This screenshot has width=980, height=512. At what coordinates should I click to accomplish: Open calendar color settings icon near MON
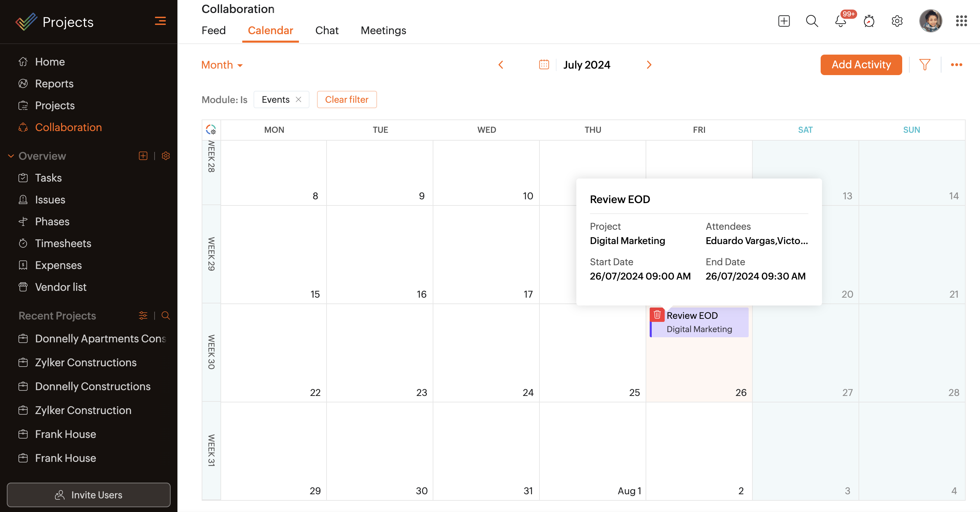[x=211, y=130]
